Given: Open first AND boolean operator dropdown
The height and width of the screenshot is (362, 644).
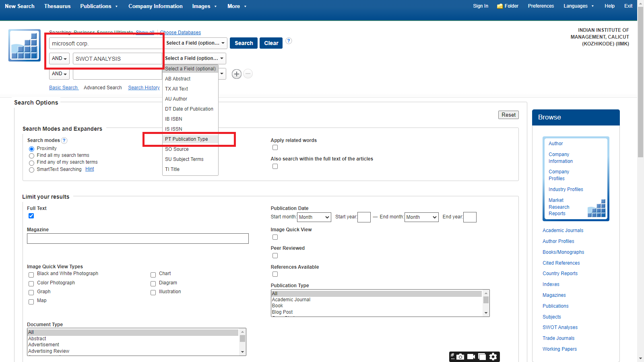Looking at the screenshot, I should point(59,59).
